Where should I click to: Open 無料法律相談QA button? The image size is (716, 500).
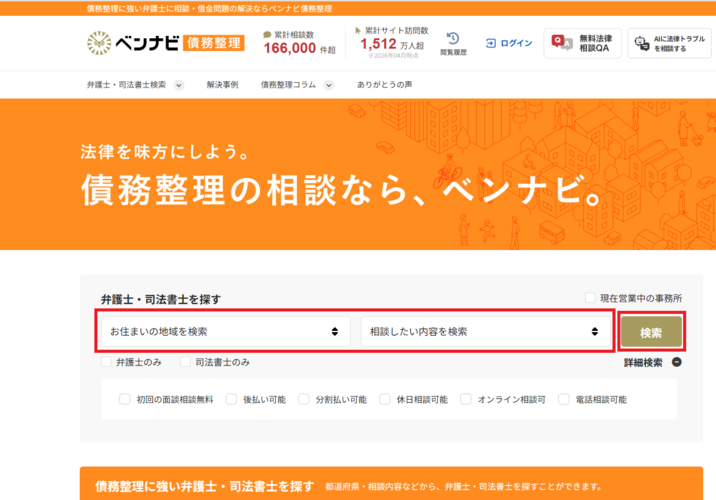pyautogui.click(x=582, y=43)
